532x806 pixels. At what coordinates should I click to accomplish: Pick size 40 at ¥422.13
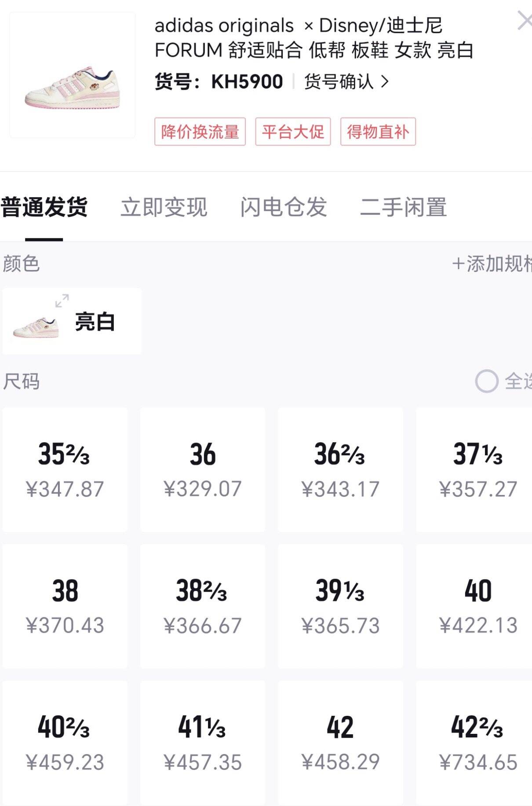[474, 606]
